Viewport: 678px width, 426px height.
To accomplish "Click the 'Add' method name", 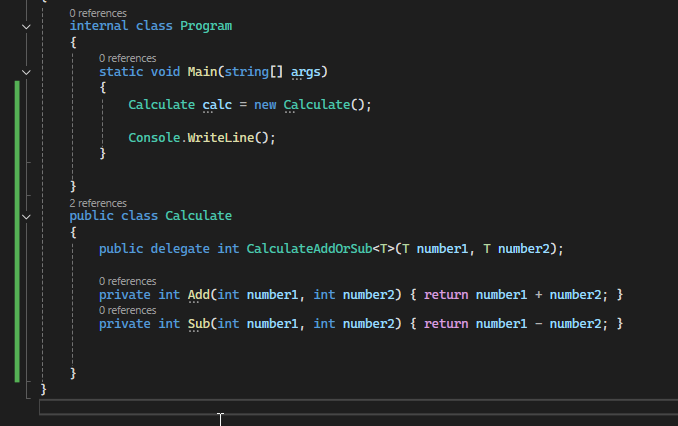I will pyautogui.click(x=199, y=295).
